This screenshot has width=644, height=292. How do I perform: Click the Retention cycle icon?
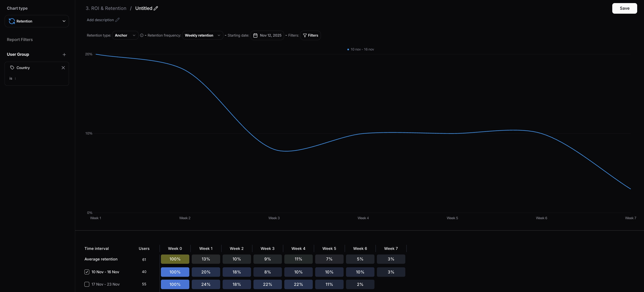click(12, 21)
